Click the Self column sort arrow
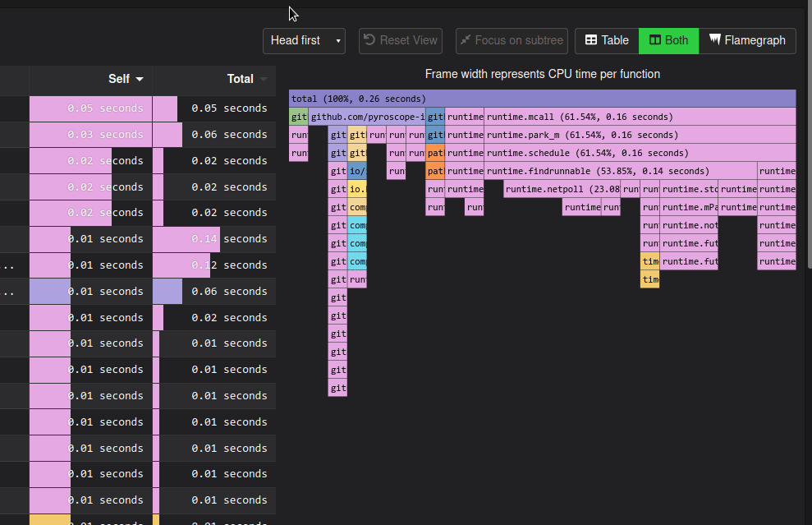The width and height of the screenshot is (812, 525). pyautogui.click(x=140, y=79)
